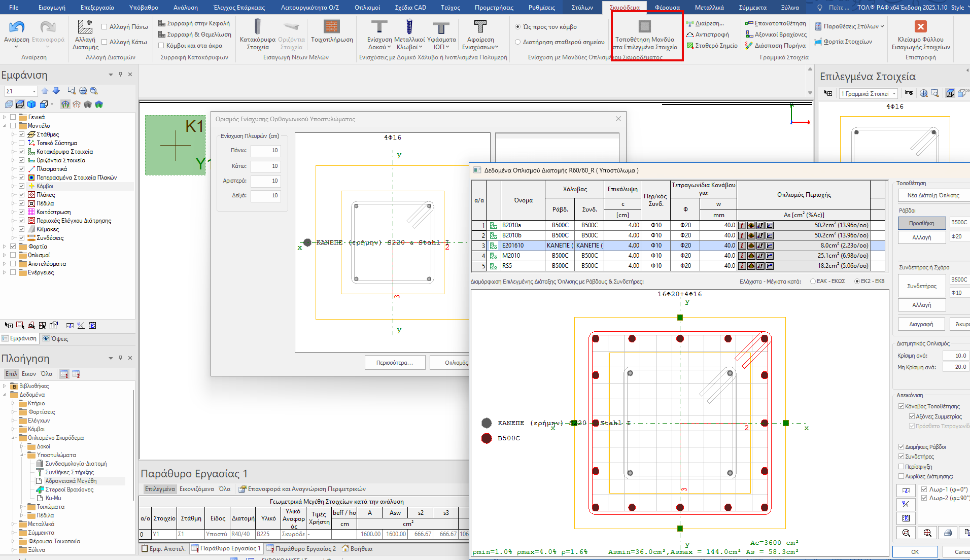Click the Αφαίρεση Ενισχύσεων icon
970x560 pixels.
coord(480,27)
